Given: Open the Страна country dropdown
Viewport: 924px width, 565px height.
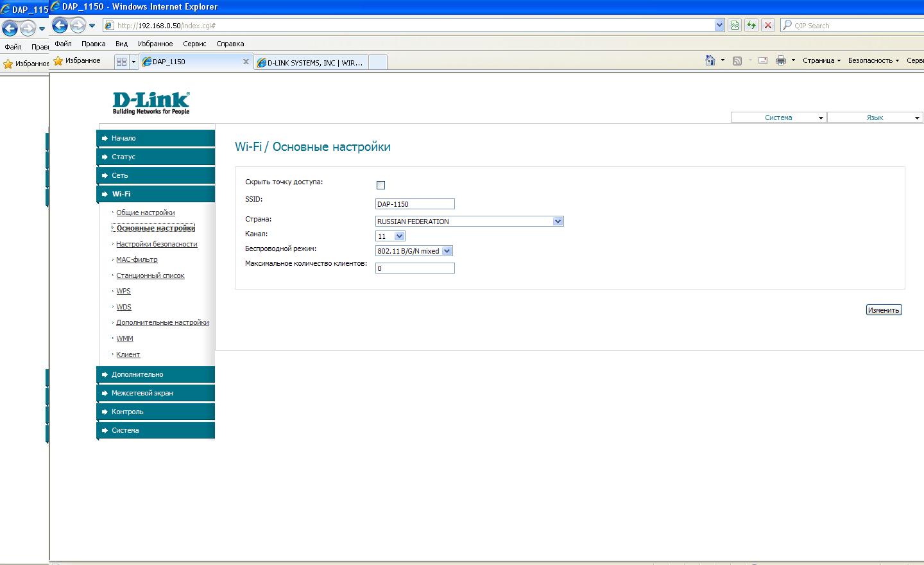Looking at the screenshot, I should [469, 222].
